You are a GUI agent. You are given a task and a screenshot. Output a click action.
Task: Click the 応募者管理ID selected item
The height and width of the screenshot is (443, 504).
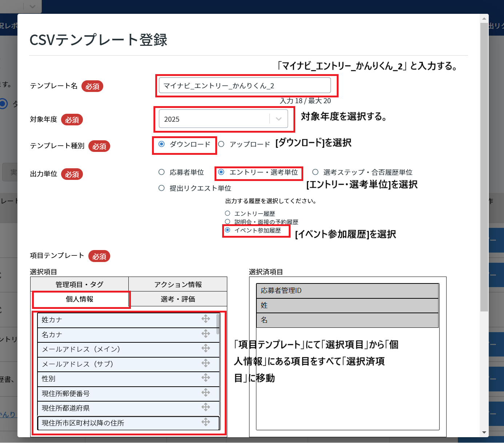(x=347, y=291)
